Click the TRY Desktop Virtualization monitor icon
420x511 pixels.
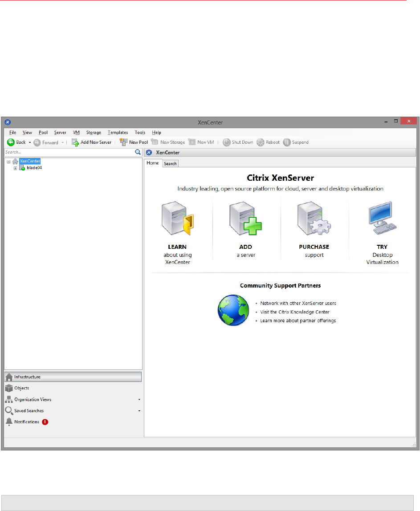(x=382, y=219)
